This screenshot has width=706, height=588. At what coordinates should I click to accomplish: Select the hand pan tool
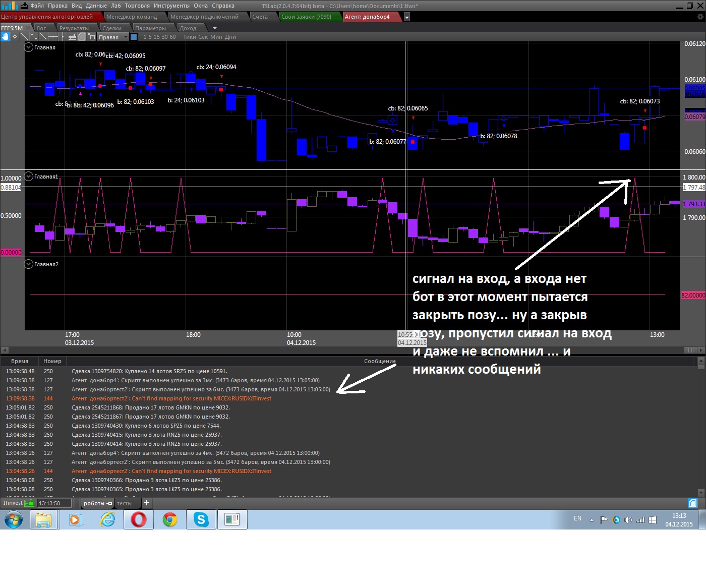click(5, 37)
